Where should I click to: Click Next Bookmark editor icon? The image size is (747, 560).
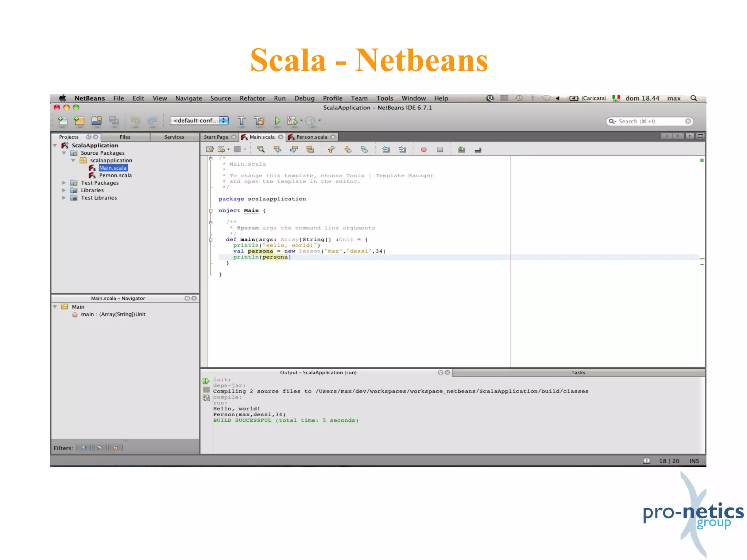coord(348,149)
